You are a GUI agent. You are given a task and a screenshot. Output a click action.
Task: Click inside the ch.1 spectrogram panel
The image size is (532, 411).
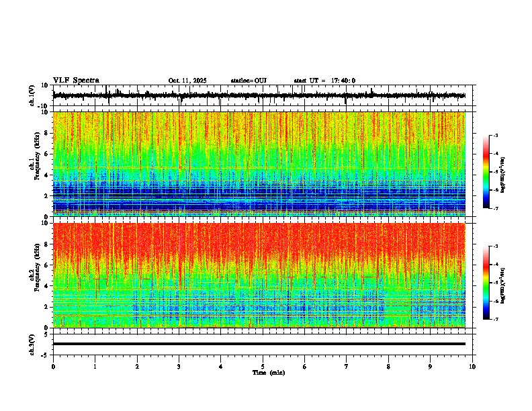click(259, 164)
